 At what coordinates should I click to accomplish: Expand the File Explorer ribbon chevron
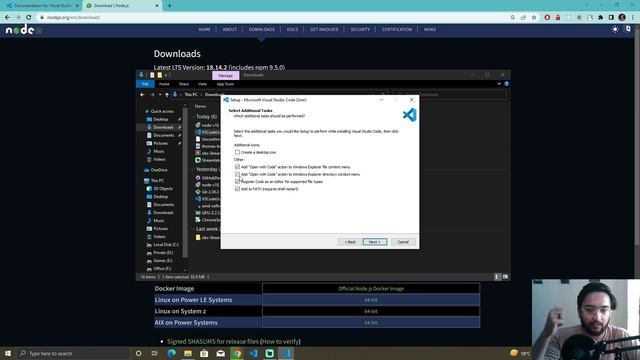click(x=499, y=84)
